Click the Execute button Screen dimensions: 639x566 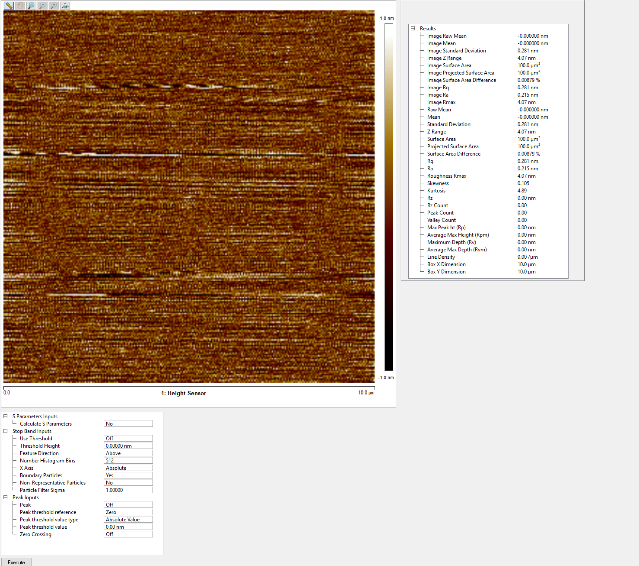(x=16, y=562)
